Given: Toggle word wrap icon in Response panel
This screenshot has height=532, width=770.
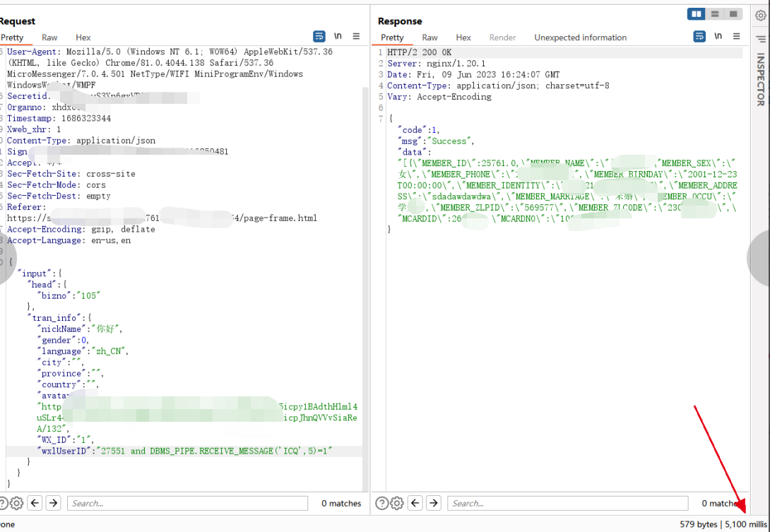Looking at the screenshot, I should coord(699,36).
